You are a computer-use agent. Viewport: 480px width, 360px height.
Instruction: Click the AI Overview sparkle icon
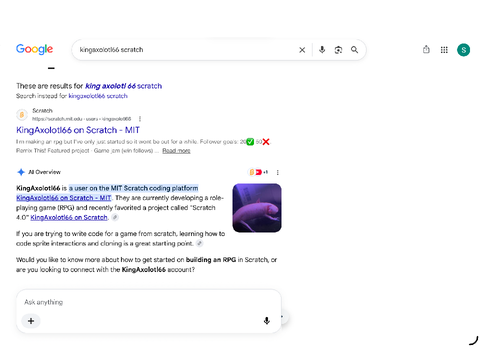click(21, 172)
